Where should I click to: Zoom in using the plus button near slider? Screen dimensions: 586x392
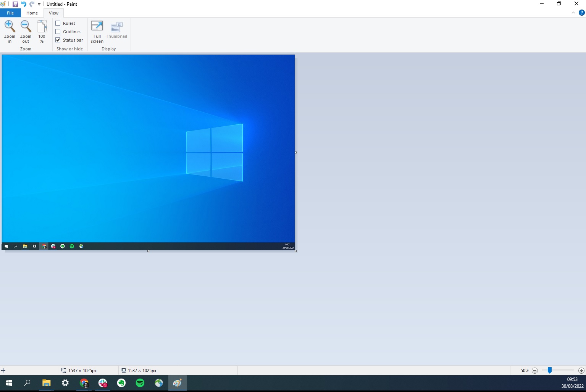click(x=581, y=370)
